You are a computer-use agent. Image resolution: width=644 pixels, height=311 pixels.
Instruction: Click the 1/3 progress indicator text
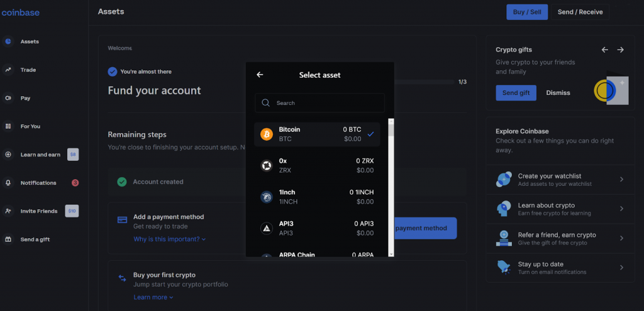coord(462,82)
